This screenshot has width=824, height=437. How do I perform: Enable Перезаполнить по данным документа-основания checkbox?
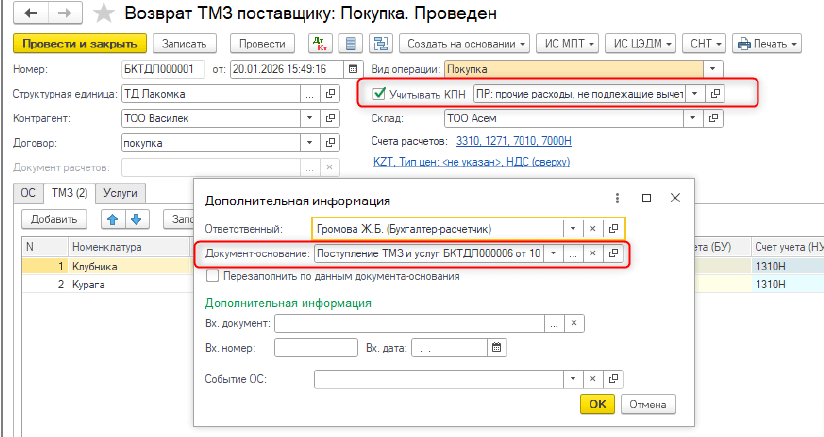point(198,276)
